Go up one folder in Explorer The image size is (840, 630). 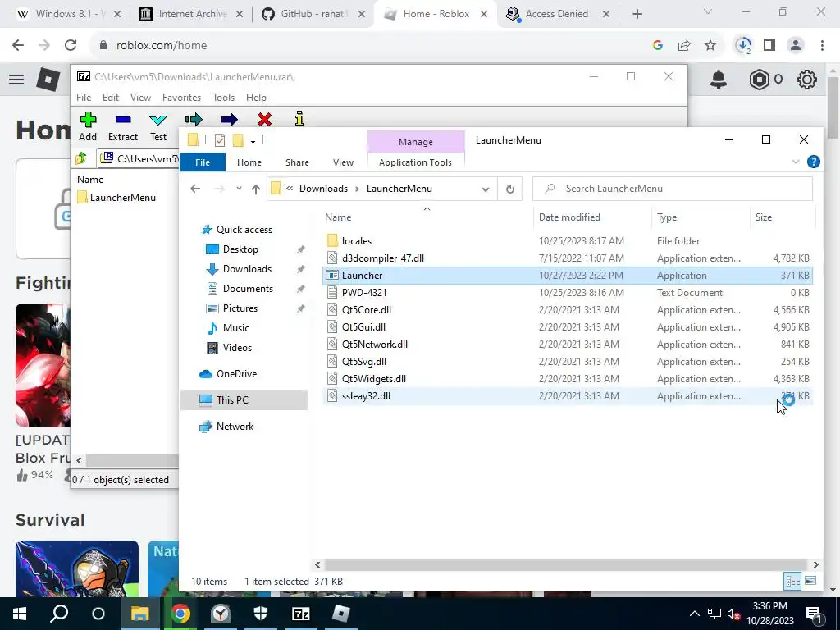pos(256,189)
